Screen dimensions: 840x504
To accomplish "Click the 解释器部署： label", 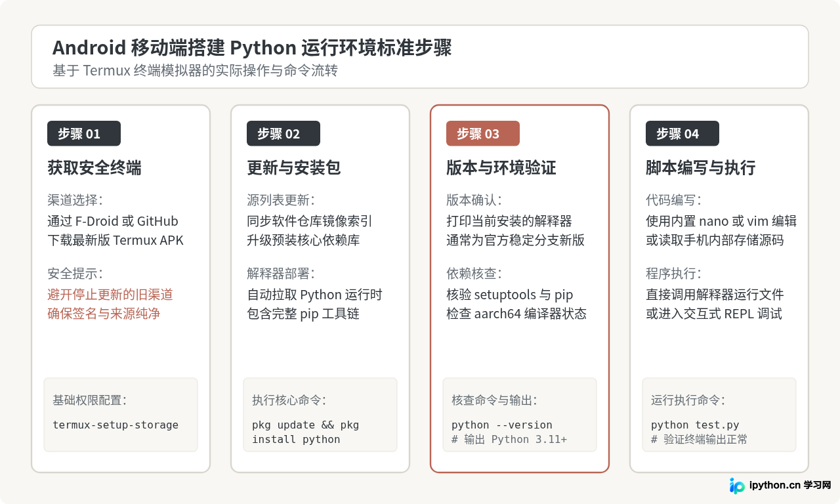I will (282, 274).
